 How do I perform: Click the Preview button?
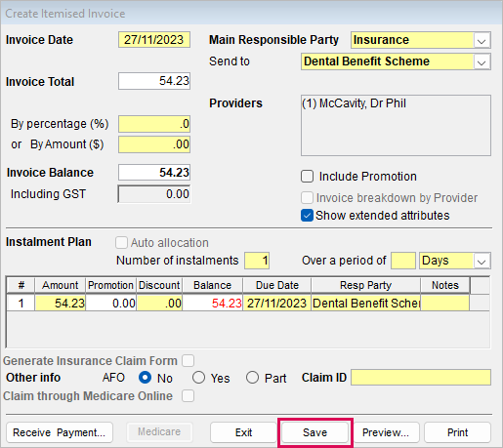386,432
